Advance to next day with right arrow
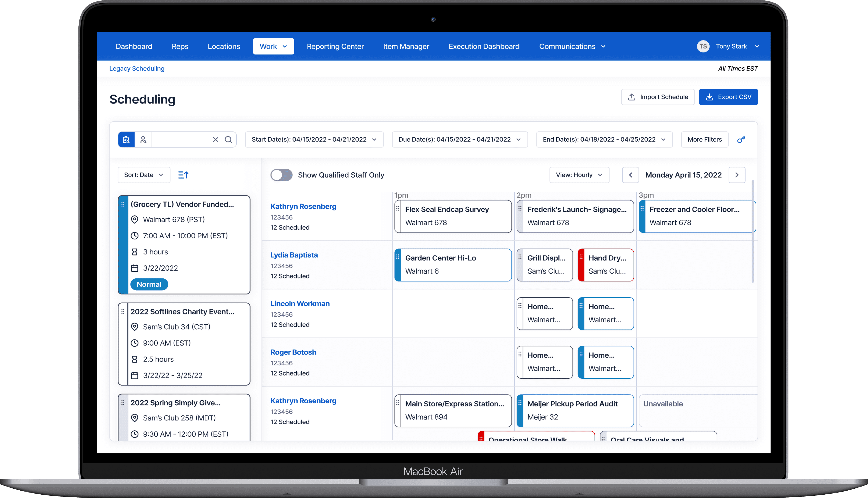The width and height of the screenshot is (868, 498). (x=737, y=175)
